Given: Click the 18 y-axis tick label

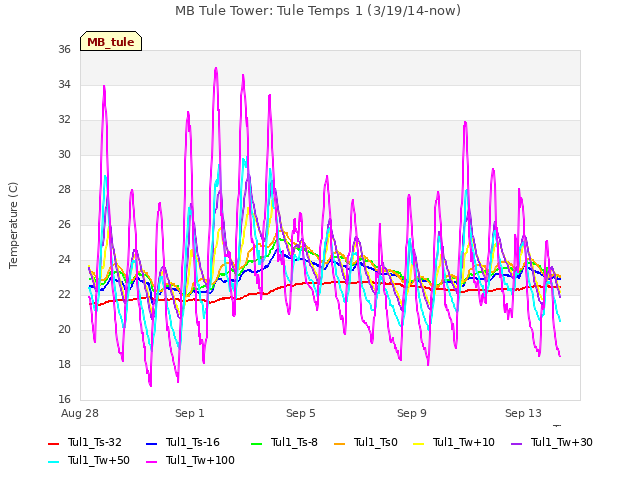Looking at the screenshot, I should [64, 364].
